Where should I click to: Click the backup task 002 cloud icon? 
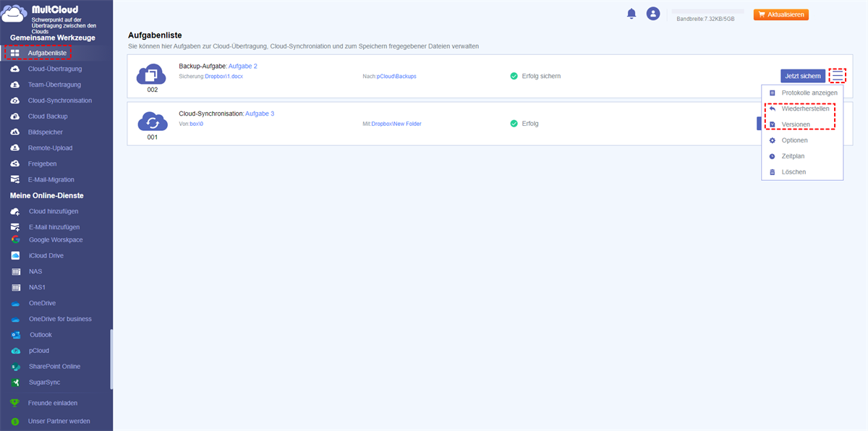click(x=152, y=73)
